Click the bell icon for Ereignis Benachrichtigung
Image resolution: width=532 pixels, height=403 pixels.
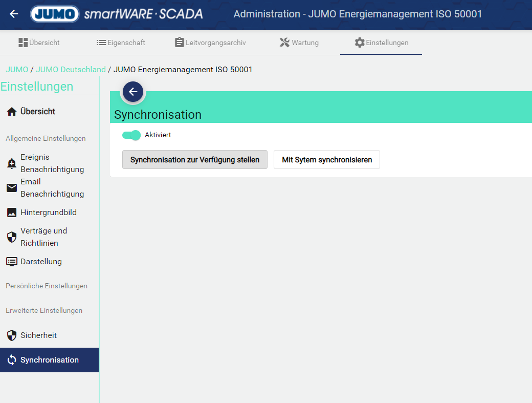tap(11, 164)
